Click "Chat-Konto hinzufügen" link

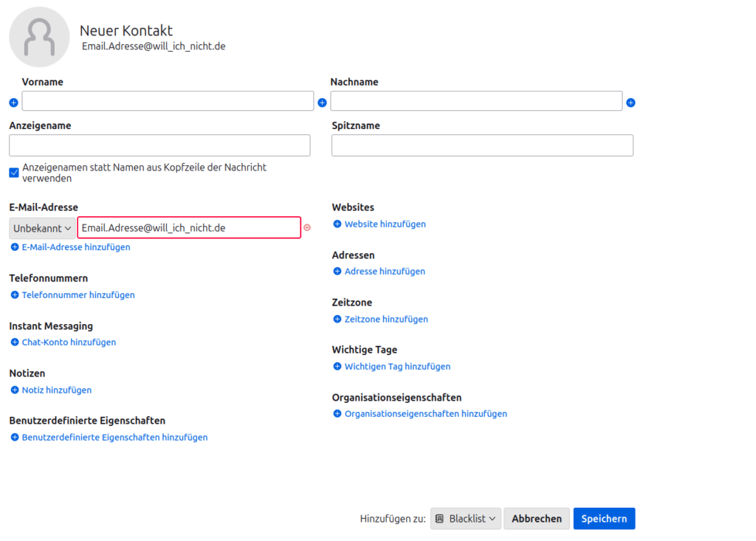69,342
